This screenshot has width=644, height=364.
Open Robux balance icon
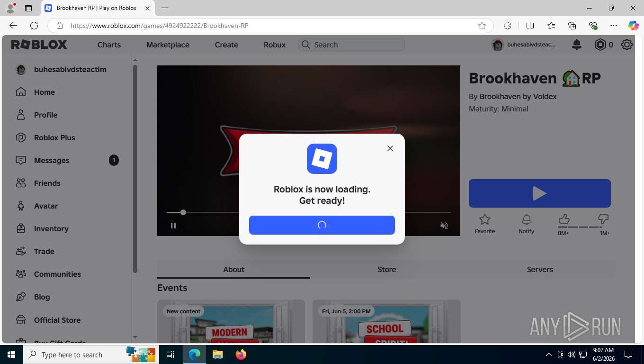[x=600, y=45]
